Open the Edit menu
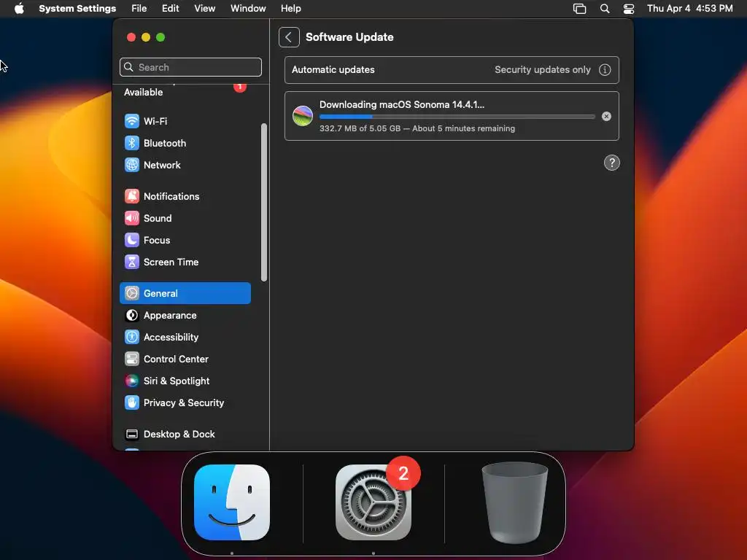The width and height of the screenshot is (747, 560). [170, 9]
